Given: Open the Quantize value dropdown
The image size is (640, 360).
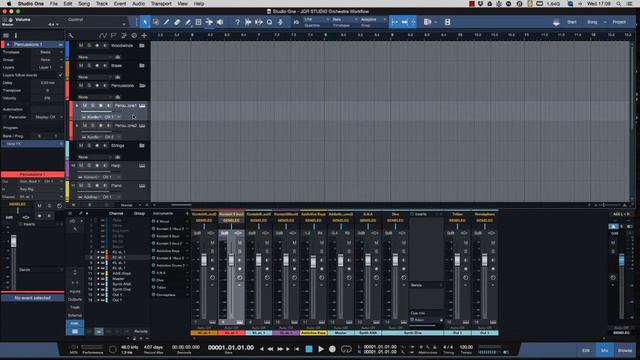Looking at the screenshot, I should tap(316, 20).
